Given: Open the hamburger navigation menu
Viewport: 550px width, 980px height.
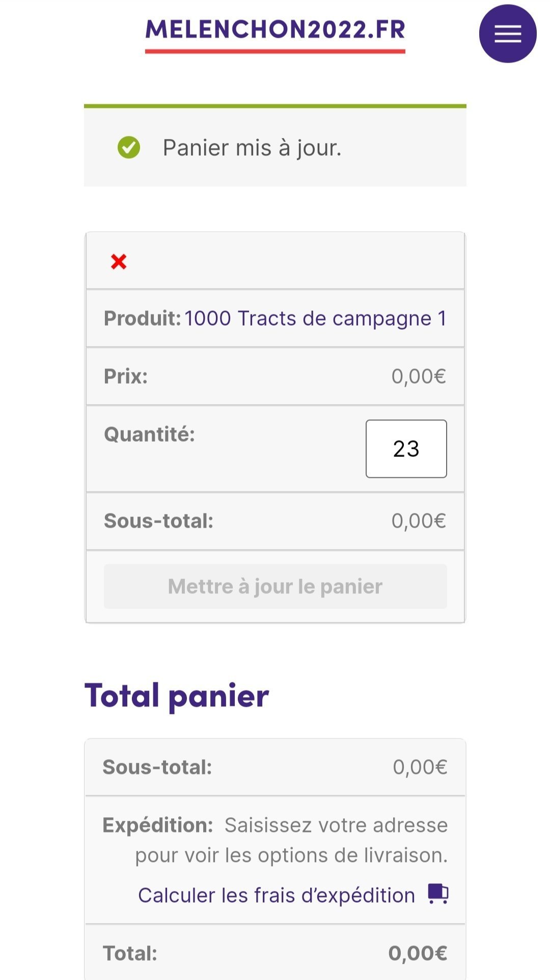Looking at the screenshot, I should [507, 34].
